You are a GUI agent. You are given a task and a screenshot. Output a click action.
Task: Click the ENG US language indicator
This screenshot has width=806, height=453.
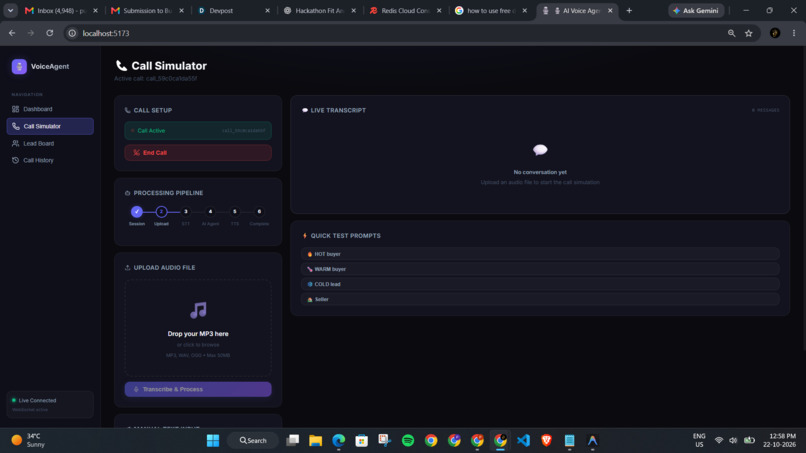pyautogui.click(x=699, y=440)
